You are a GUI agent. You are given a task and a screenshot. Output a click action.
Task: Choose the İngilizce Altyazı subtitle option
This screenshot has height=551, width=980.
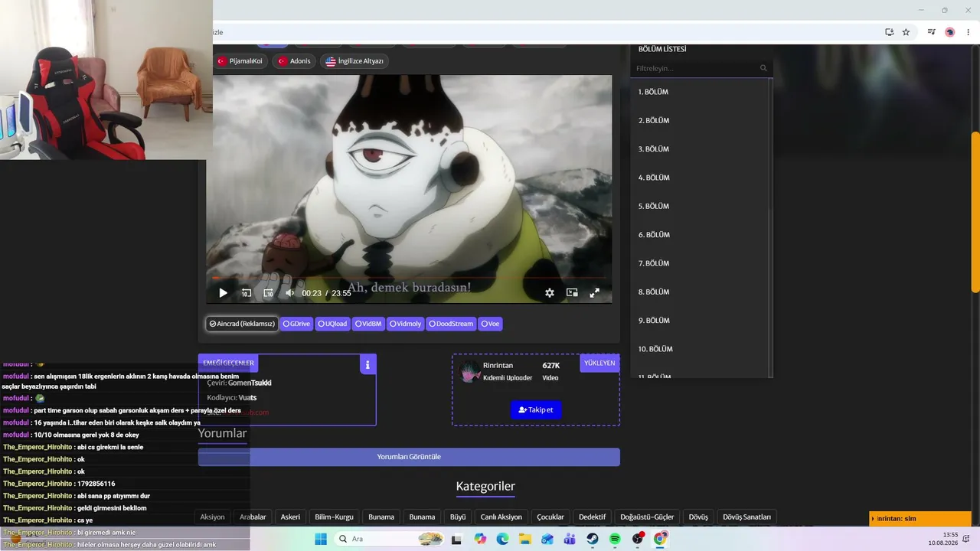point(354,61)
